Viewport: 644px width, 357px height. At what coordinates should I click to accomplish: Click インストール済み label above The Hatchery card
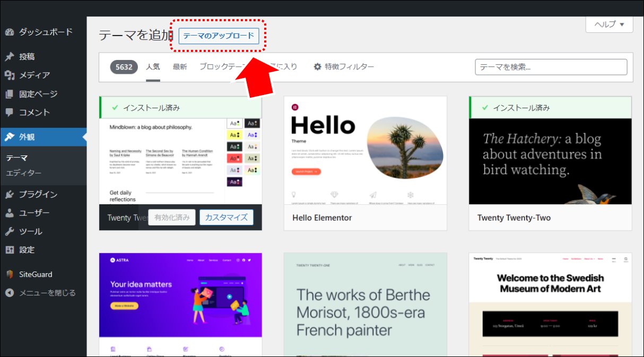click(521, 108)
